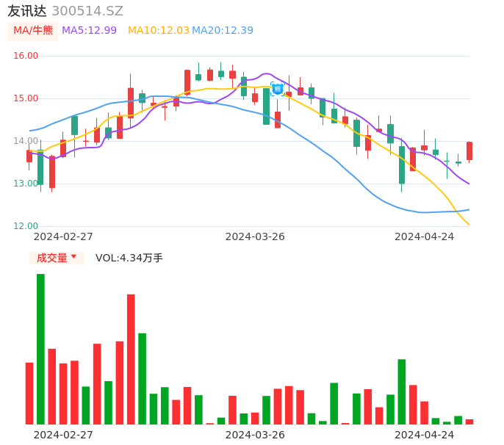Click the red triangle beside 成交量

pos(73,257)
